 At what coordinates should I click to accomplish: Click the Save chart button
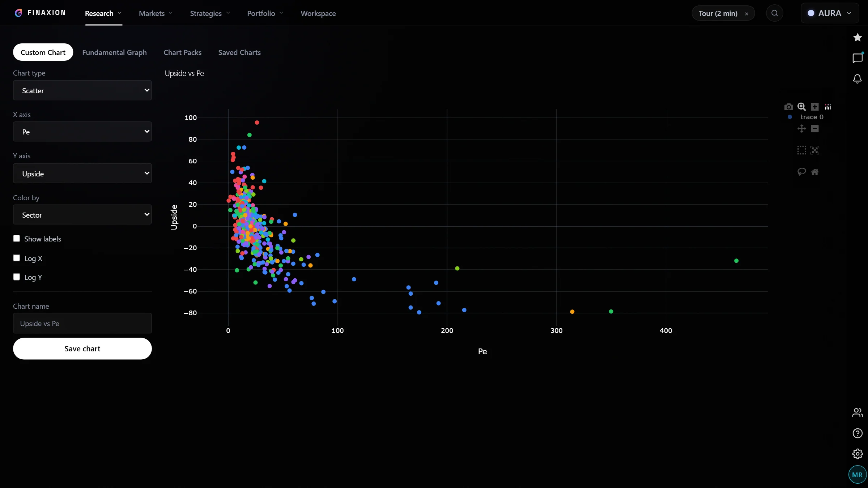click(x=82, y=348)
